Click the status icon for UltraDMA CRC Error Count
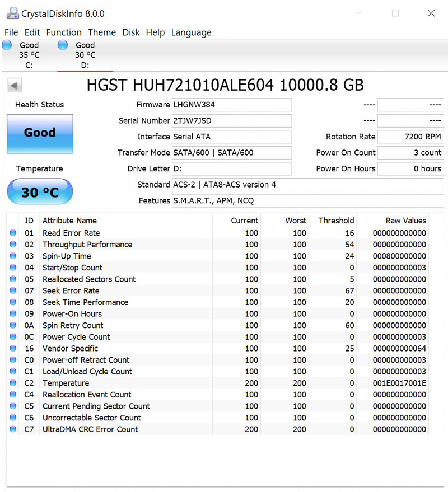 (x=13, y=429)
